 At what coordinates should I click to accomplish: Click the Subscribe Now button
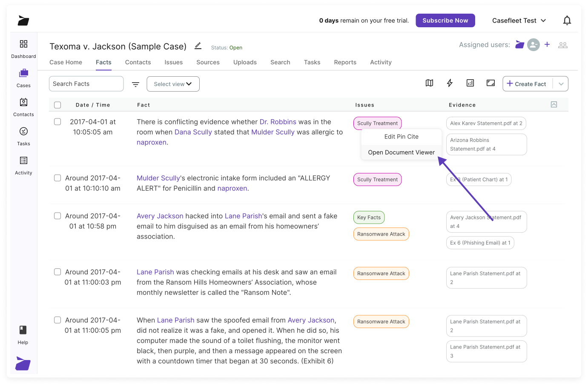445,20
